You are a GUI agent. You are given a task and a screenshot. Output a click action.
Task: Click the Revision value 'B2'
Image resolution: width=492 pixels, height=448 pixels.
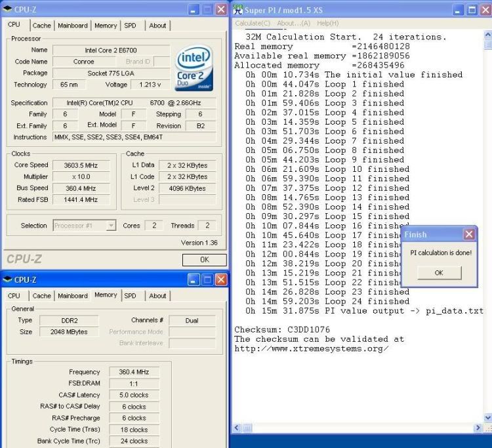[201, 126]
